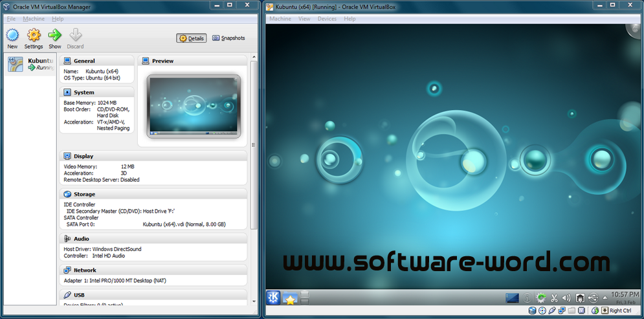Click 'Controller: Intel HD Audio' line
Screen dimensions: 644x319
(x=94, y=256)
